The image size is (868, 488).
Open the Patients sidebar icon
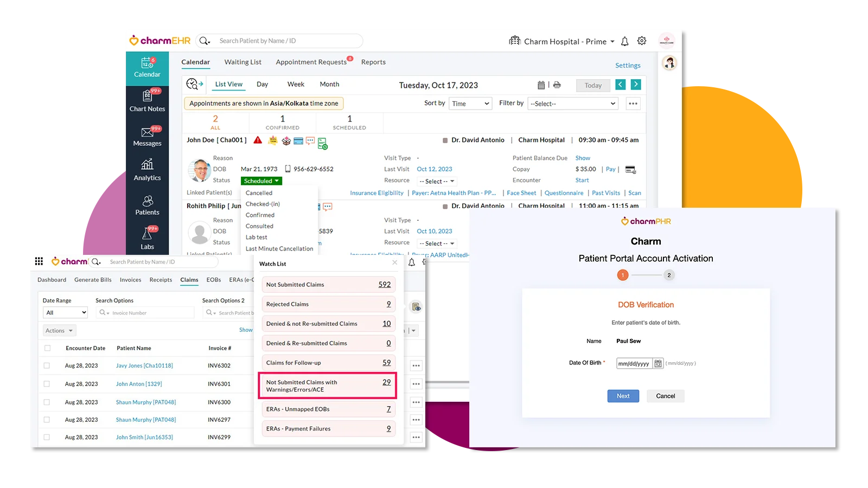coord(147,206)
